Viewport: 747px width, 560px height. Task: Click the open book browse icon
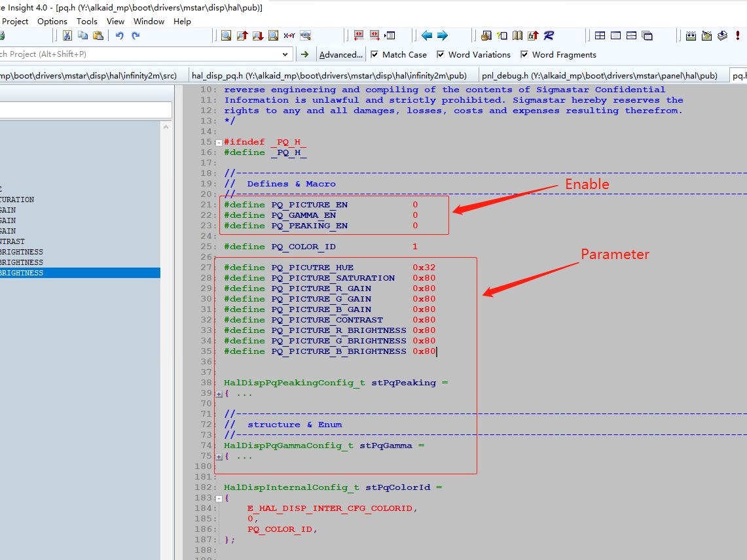point(517,35)
